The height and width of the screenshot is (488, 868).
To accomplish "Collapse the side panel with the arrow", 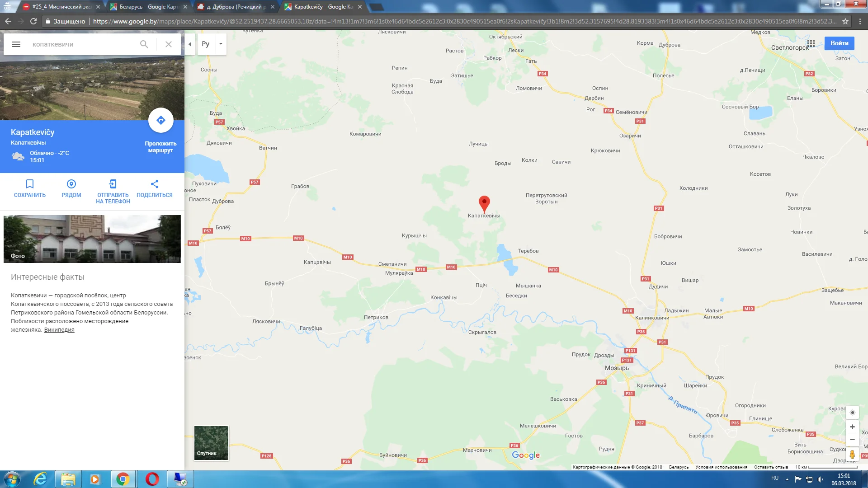I will tap(190, 44).
